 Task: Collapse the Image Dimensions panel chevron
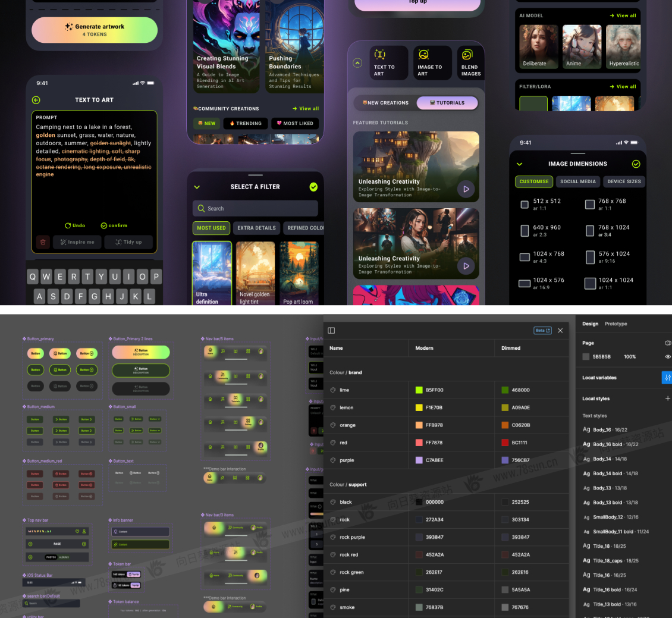point(519,164)
